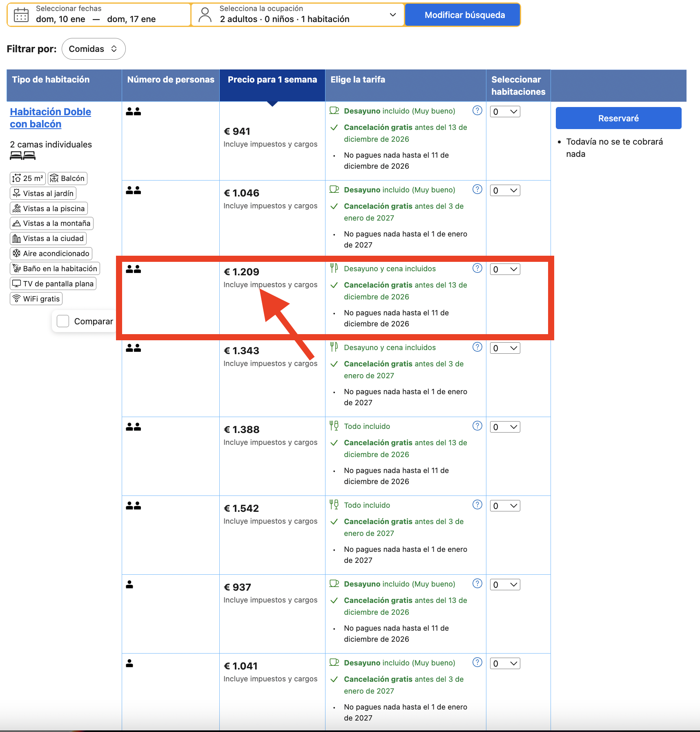
Task: Open help icon for €941 rate
Action: [x=477, y=111]
